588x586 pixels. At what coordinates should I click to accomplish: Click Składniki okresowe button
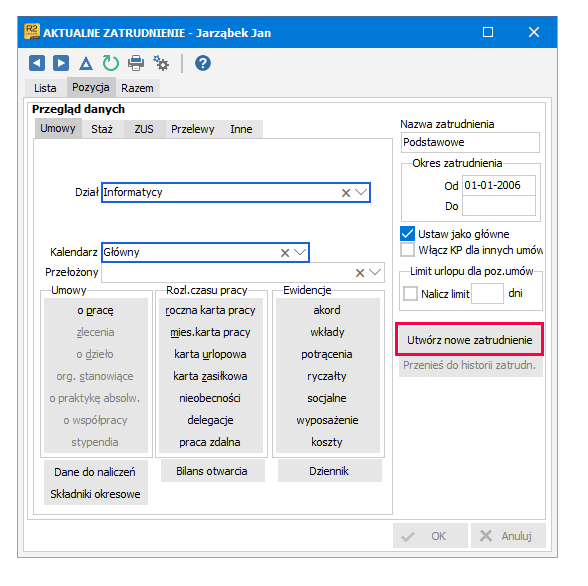(x=95, y=494)
